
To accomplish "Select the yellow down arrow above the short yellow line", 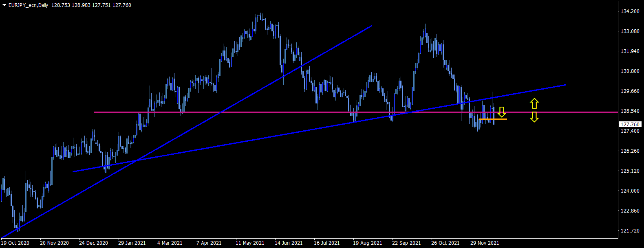I will coord(502,112).
